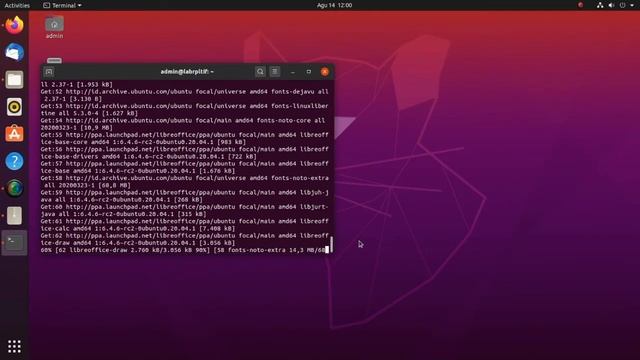Screen dimensions: 640x360
Task: Open the volume icon in top bar
Action: (x=611, y=5)
